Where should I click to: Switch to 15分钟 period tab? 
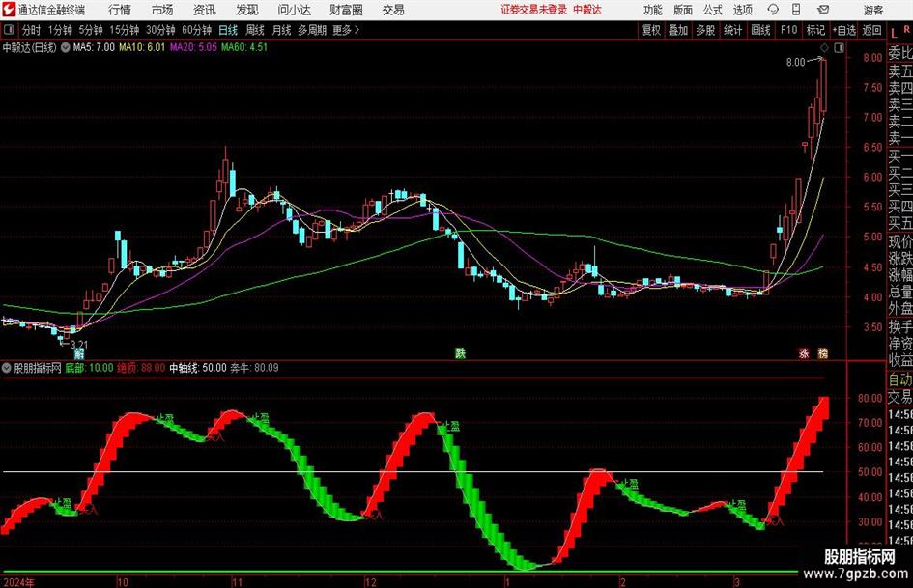coord(124,30)
